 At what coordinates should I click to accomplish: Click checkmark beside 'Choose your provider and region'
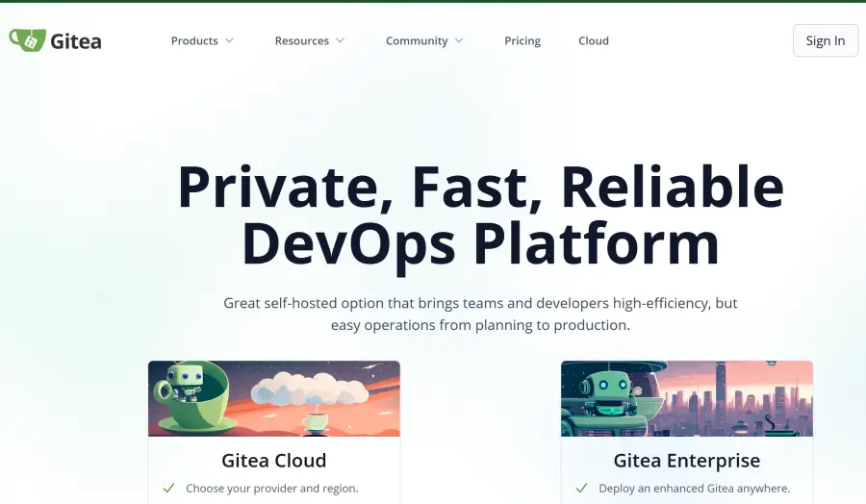pyautogui.click(x=169, y=488)
